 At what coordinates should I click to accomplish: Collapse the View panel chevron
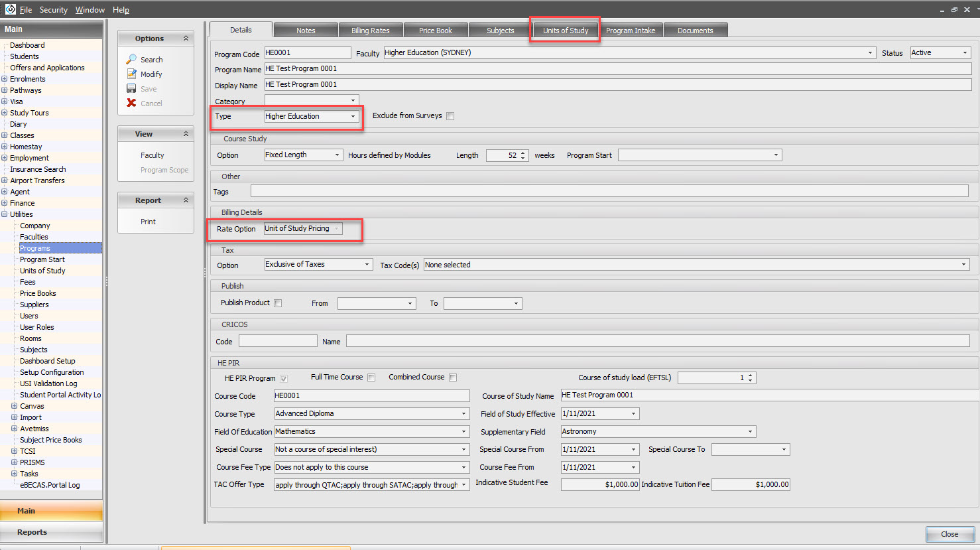point(186,134)
